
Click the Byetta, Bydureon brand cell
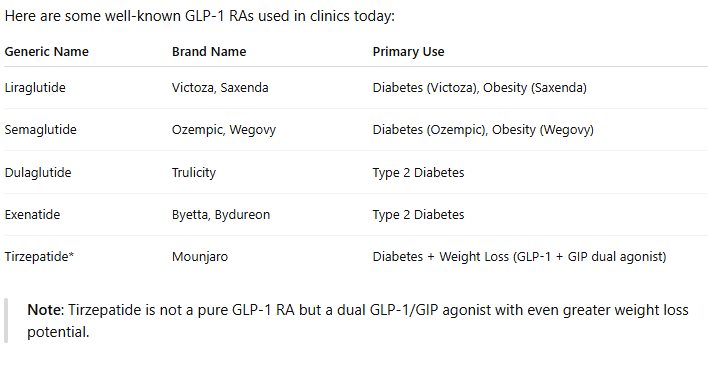(x=221, y=215)
